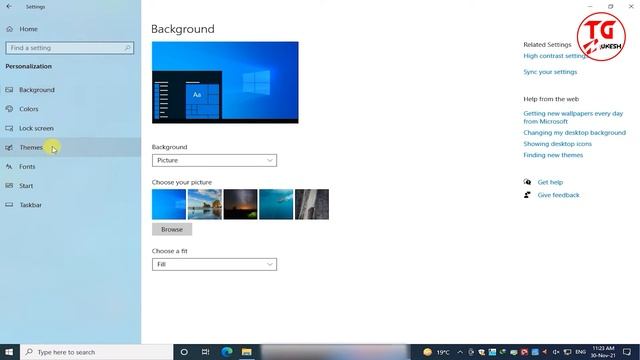The width and height of the screenshot is (640, 360).
Task: Click the network icon in system tray
Action: (x=568, y=352)
